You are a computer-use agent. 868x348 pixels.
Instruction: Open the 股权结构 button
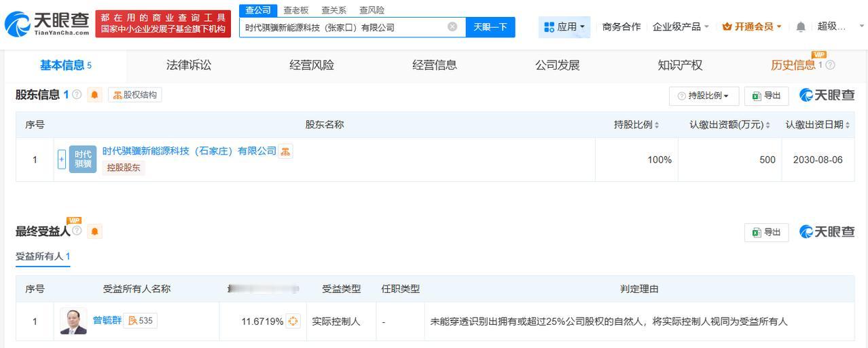tap(134, 95)
